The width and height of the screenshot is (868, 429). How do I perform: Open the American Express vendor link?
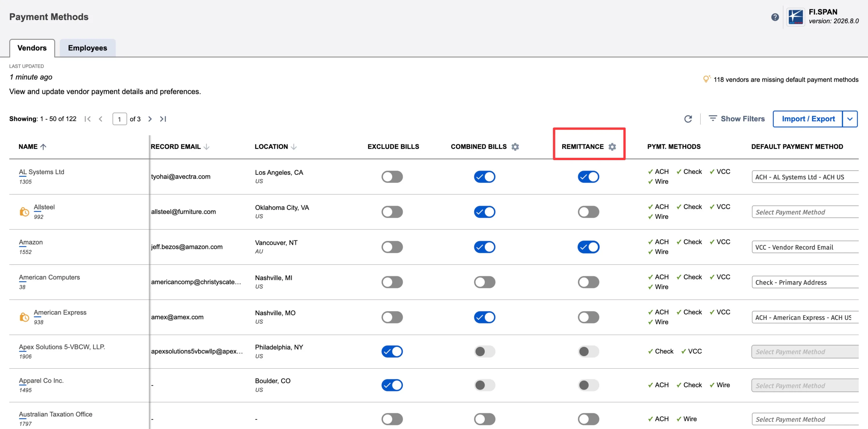tap(60, 312)
